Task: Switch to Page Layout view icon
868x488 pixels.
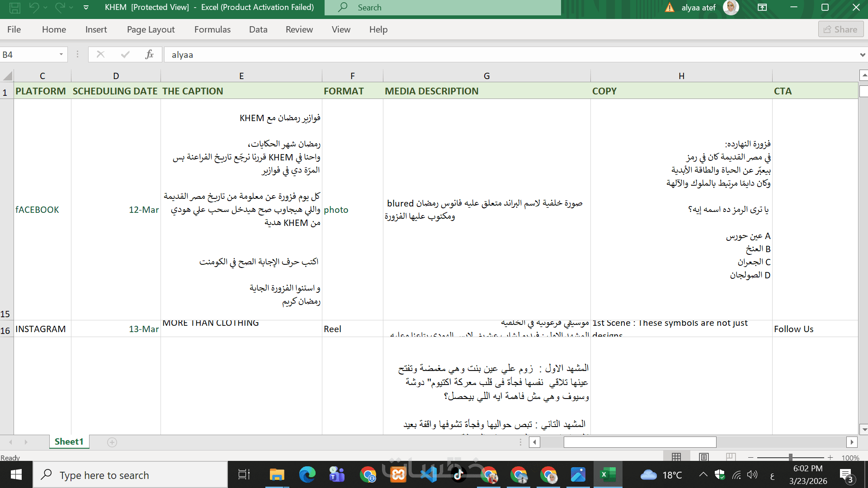Action: (x=704, y=457)
